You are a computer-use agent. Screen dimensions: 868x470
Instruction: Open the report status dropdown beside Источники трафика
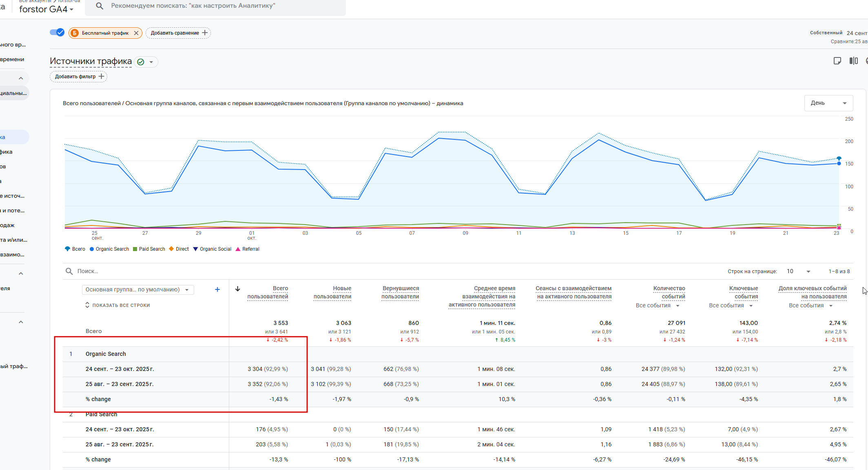151,62
